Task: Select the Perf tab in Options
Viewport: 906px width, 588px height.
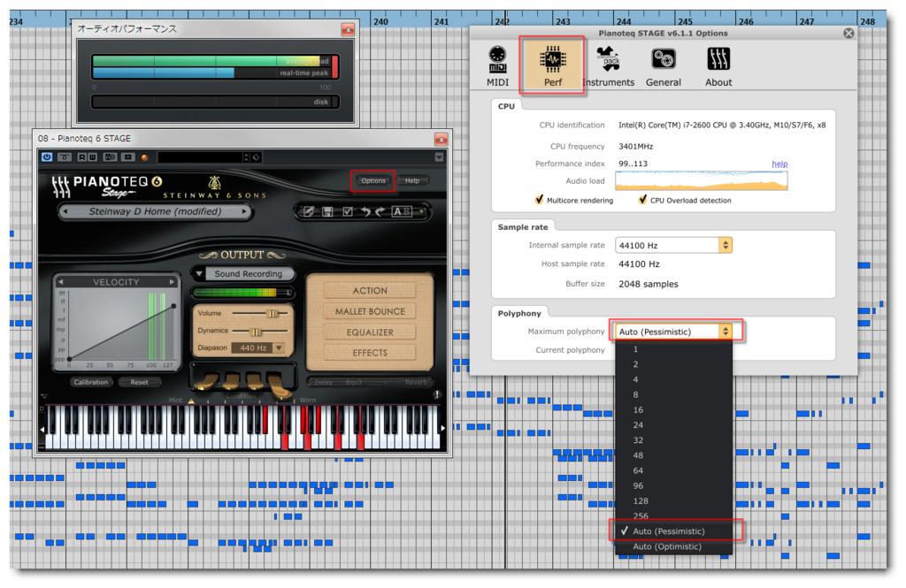Action: [x=552, y=65]
